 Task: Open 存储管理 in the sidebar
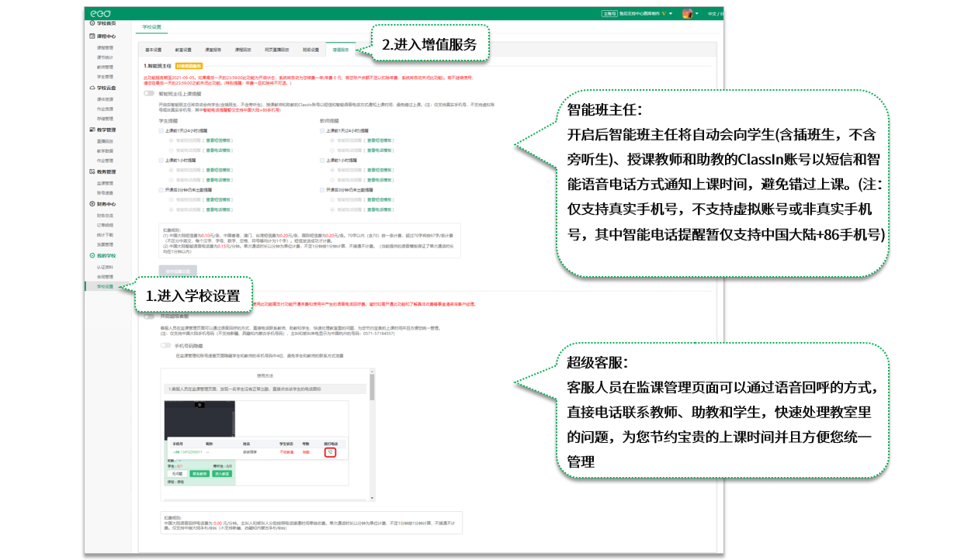pyautogui.click(x=105, y=119)
